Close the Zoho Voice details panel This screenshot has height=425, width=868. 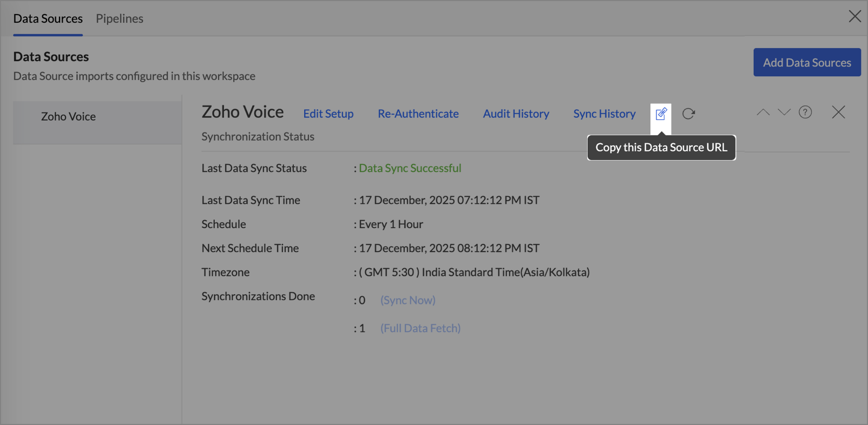838,112
